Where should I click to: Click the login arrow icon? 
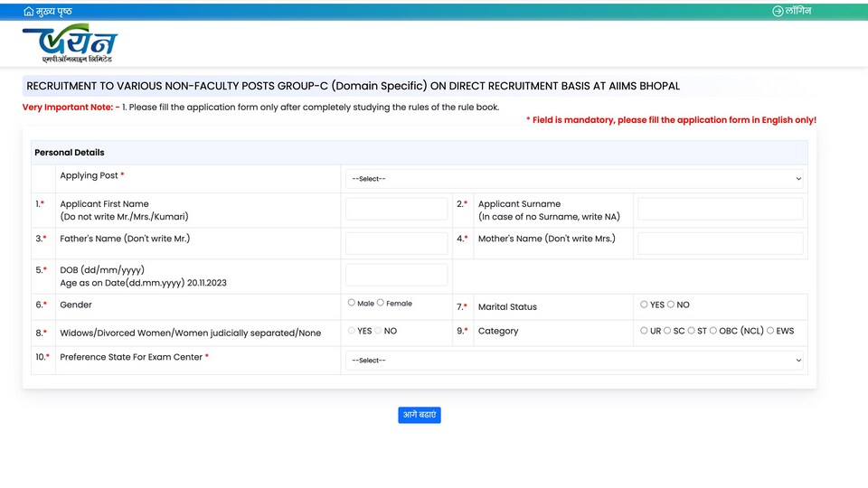778,11
